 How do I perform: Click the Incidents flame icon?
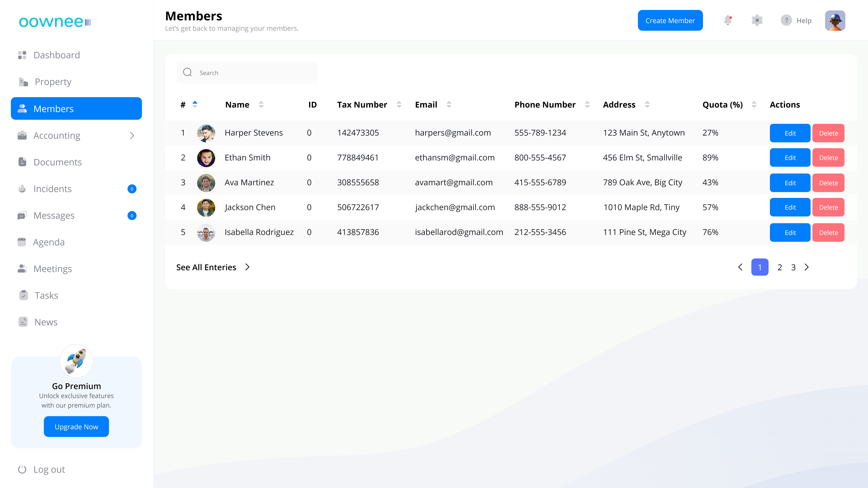point(22,189)
